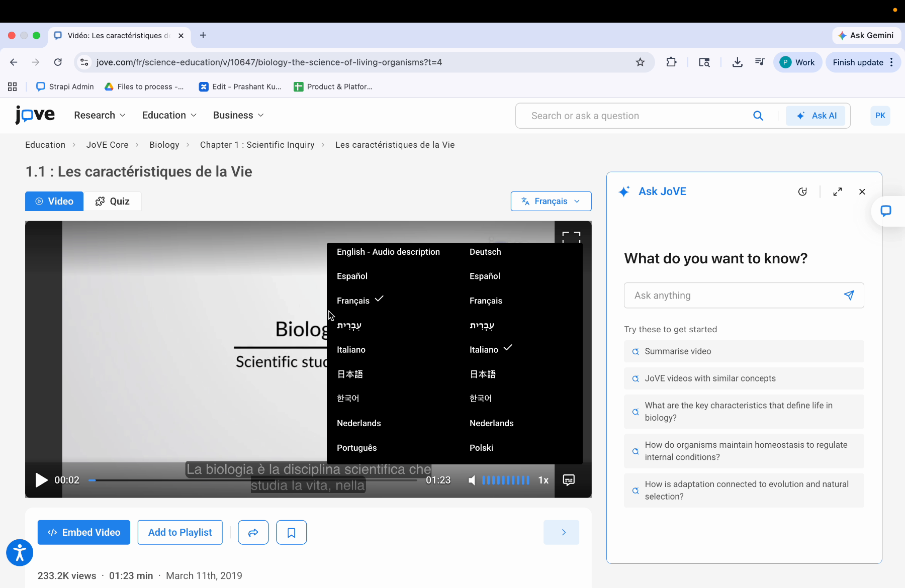The height and width of the screenshot is (588, 905).
Task: Open the apps grid in bookmarks bar
Action: 13,86
